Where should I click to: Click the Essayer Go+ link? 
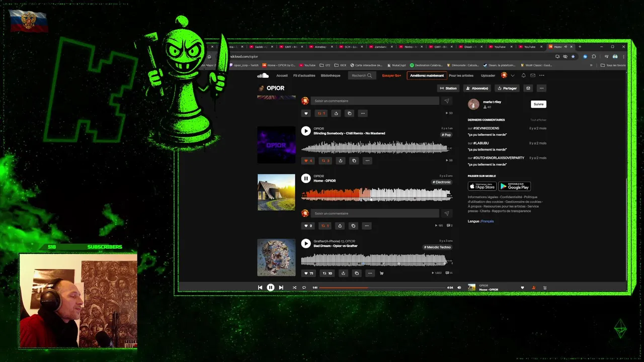click(391, 75)
